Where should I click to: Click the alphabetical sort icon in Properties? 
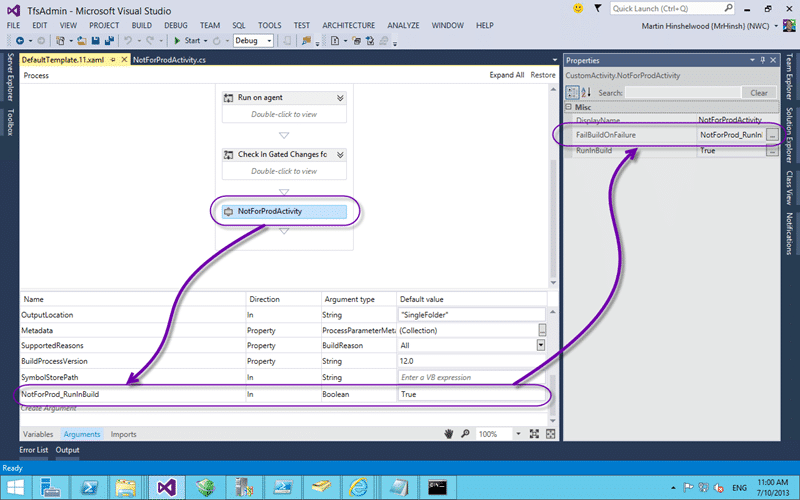click(586, 92)
